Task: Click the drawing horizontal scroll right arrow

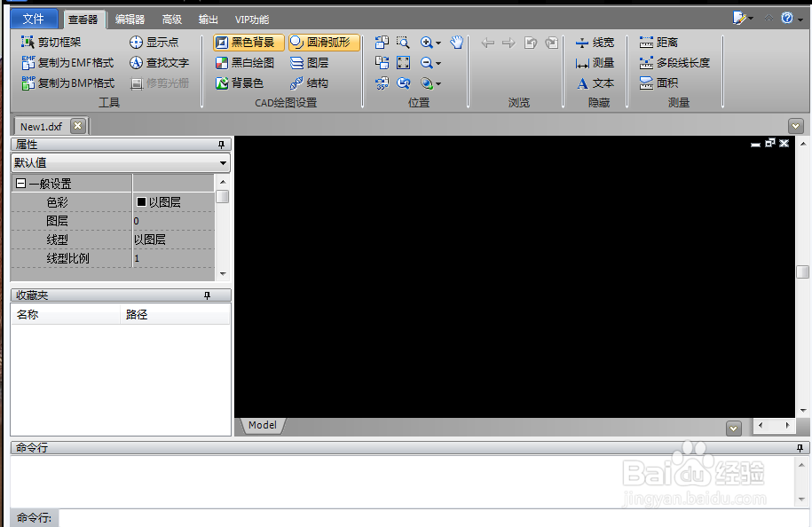Action: 787,426
